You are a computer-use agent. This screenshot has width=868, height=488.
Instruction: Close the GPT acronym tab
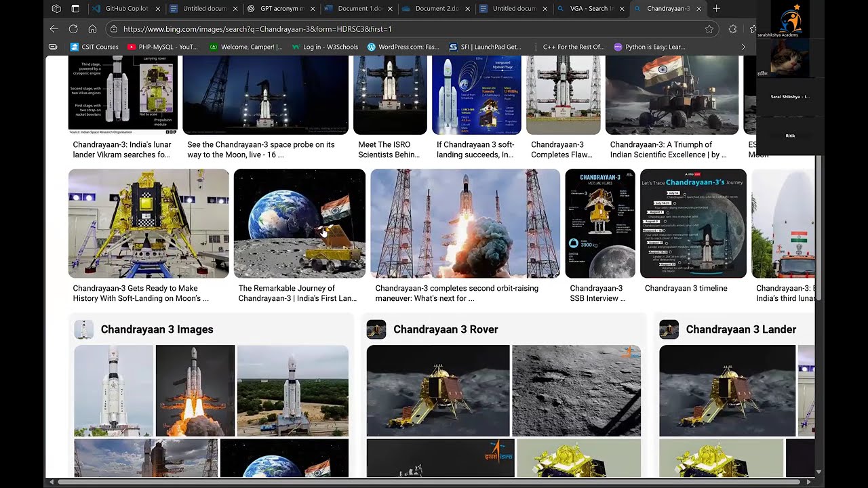pyautogui.click(x=313, y=9)
